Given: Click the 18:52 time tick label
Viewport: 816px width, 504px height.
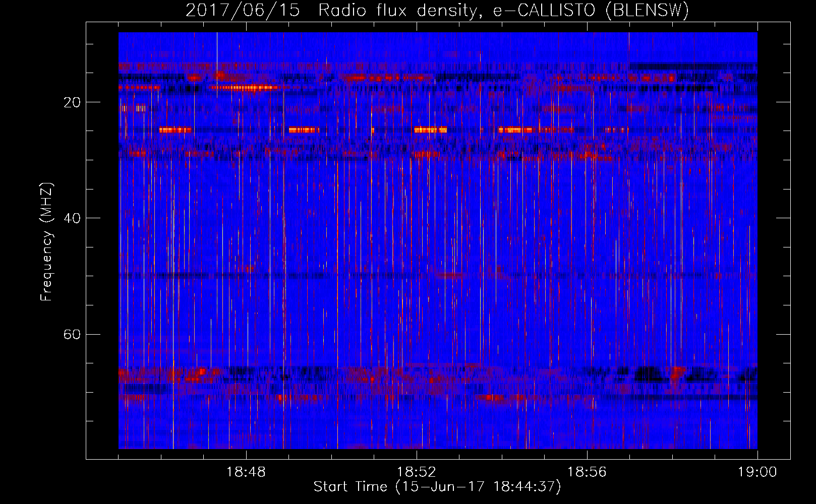Looking at the screenshot, I should (x=417, y=472).
